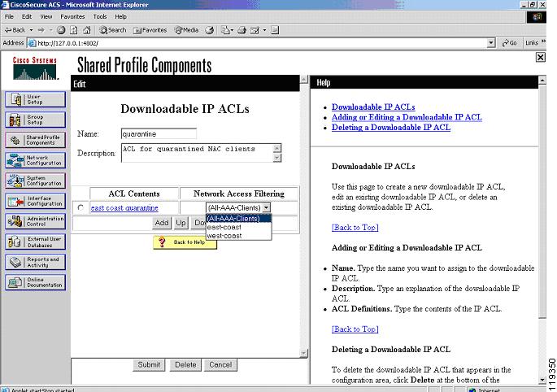Open External User Databases
The image size is (557, 392).
[x=36, y=242]
